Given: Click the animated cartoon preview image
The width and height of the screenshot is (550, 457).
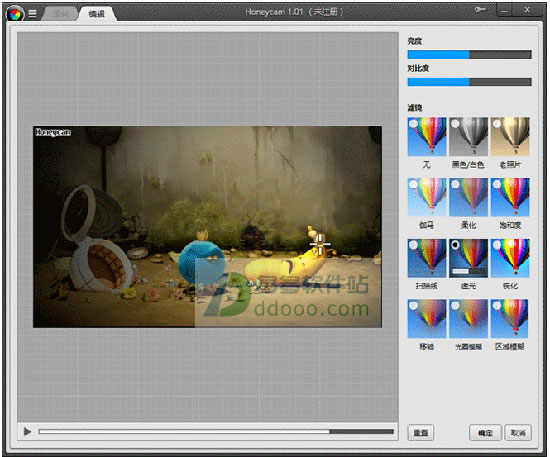Looking at the screenshot, I should [x=207, y=227].
